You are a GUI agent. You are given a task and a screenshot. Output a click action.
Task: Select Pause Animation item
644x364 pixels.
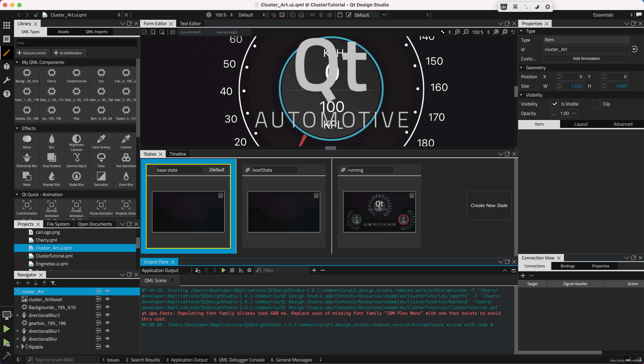101,208
